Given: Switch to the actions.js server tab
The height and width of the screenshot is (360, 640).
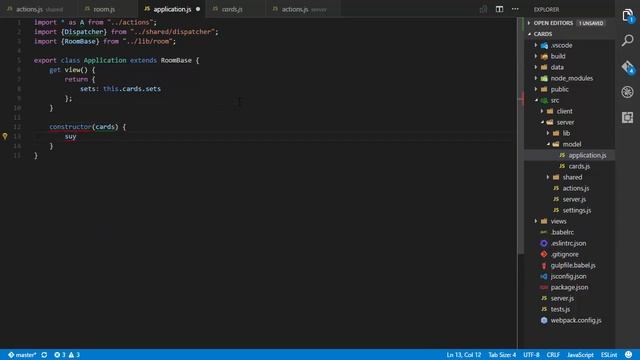Looking at the screenshot, I should [303, 9].
